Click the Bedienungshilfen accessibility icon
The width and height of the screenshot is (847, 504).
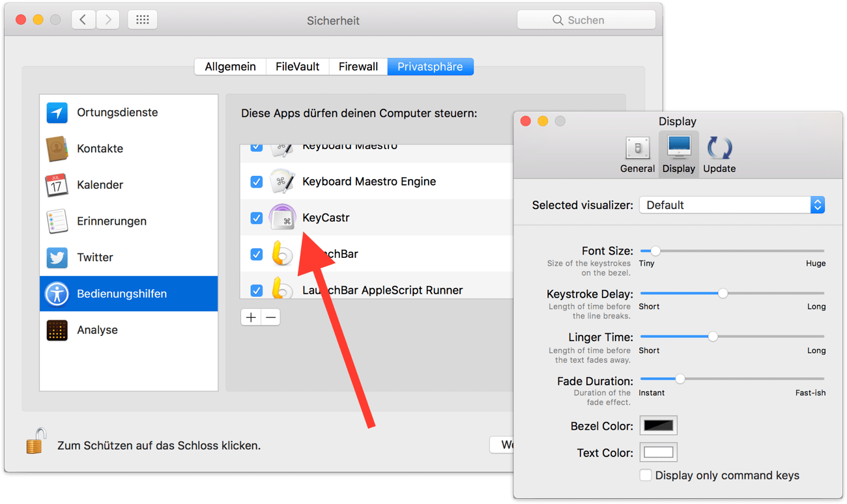57,294
